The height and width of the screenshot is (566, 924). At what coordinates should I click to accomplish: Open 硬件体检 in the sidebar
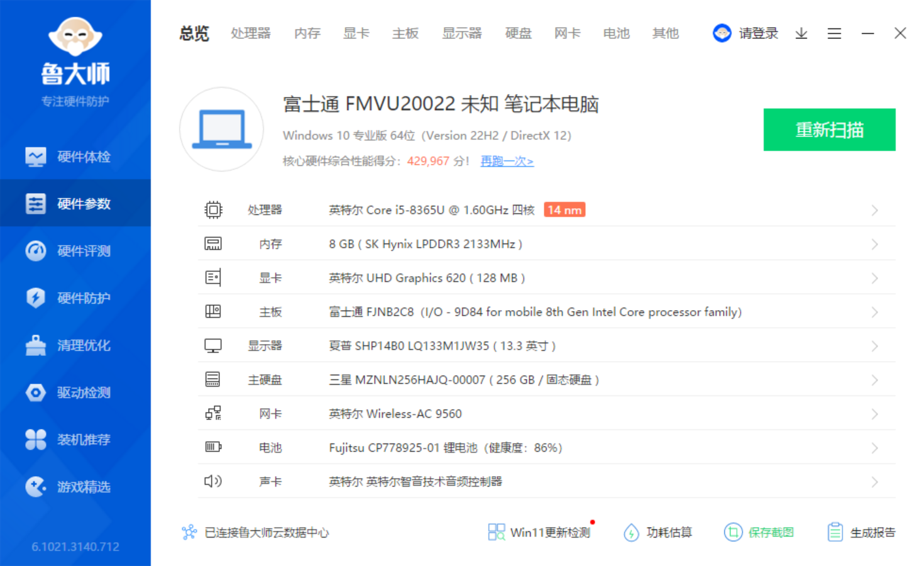[75, 157]
